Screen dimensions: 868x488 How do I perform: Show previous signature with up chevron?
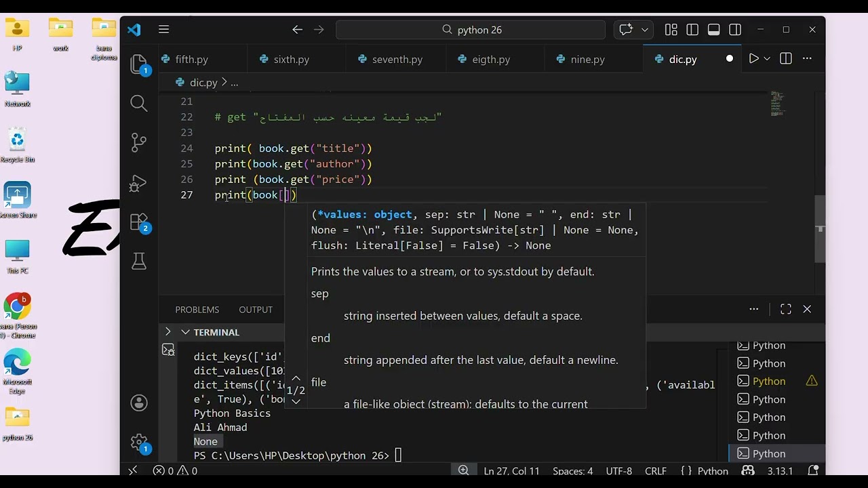pyautogui.click(x=296, y=380)
